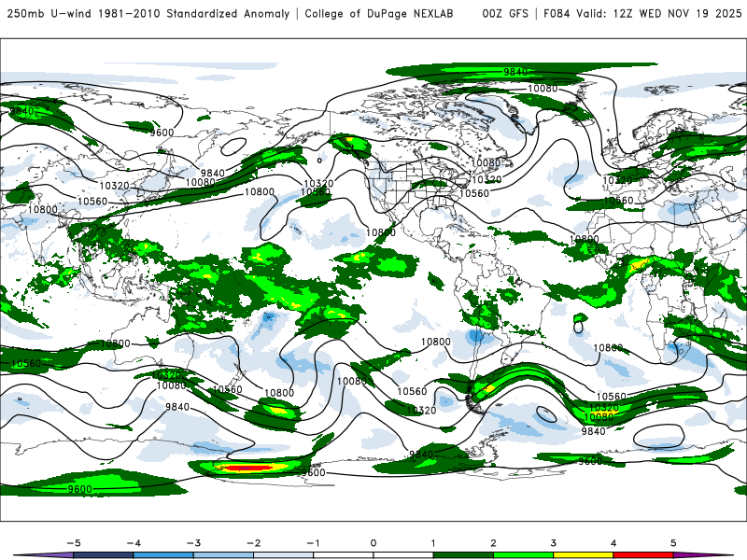Image resolution: width=747 pixels, height=560 pixels.
Task: Click the '-4' color bar label
Action: 134,543
